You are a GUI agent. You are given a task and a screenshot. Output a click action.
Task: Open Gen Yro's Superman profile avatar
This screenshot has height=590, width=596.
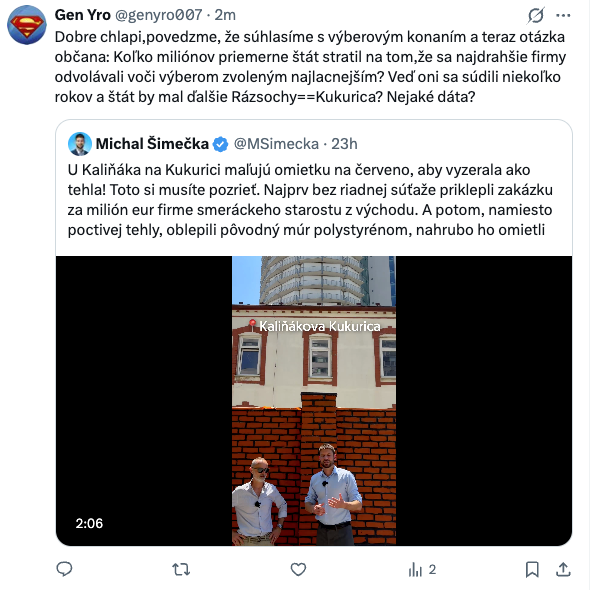27,25
